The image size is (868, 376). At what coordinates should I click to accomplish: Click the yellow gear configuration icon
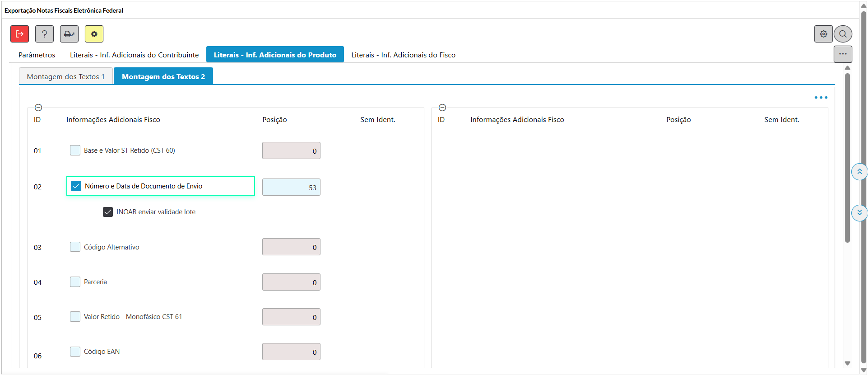coord(94,34)
